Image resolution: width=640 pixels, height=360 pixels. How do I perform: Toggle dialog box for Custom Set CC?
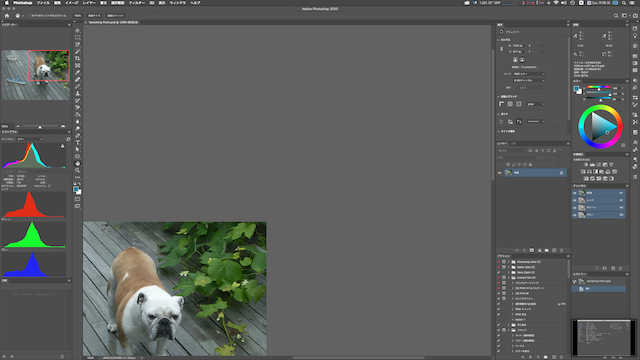tap(504, 278)
